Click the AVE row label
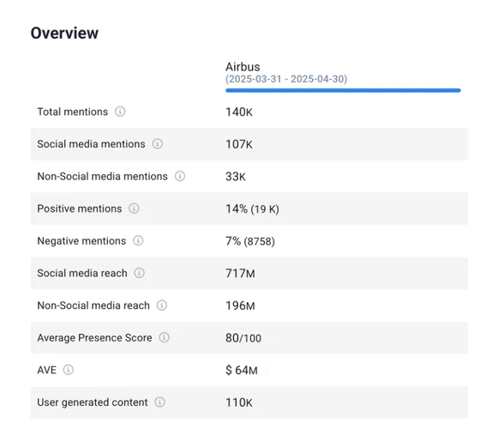This screenshot has width=504, height=429. pos(47,370)
